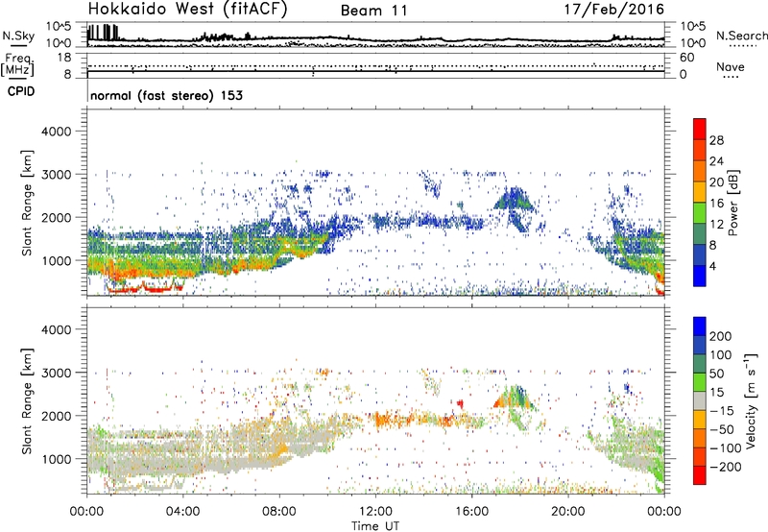Click the 'Power [dB]' colorbar label
This screenshot has width=768, height=532.
[x=732, y=203]
